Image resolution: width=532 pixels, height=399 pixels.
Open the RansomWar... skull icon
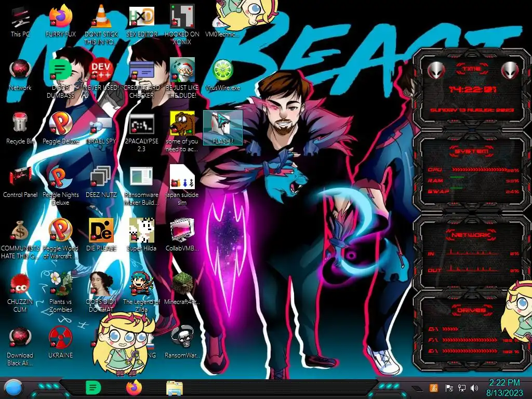point(182,342)
